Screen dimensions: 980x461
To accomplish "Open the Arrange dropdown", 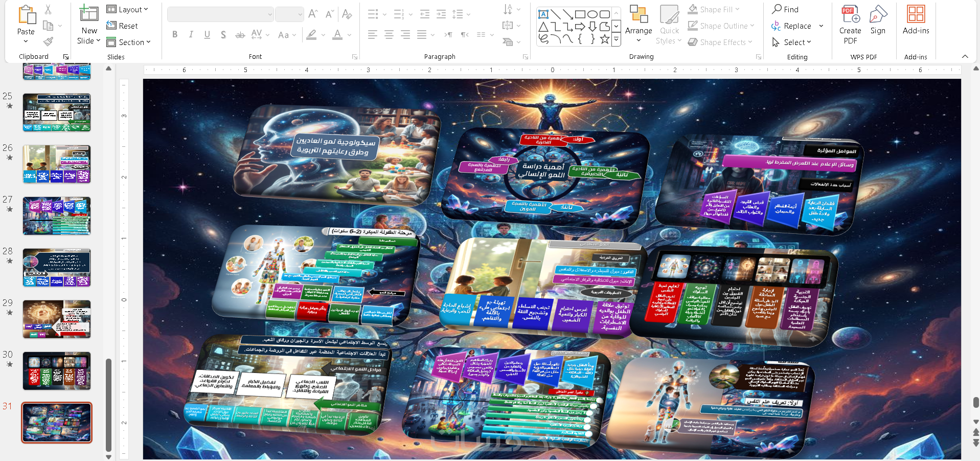I will [639, 24].
